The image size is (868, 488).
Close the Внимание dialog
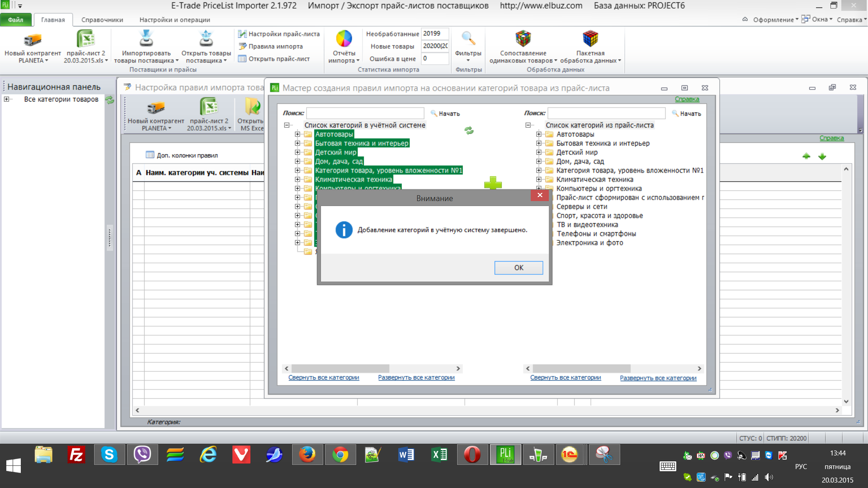pyautogui.click(x=540, y=195)
